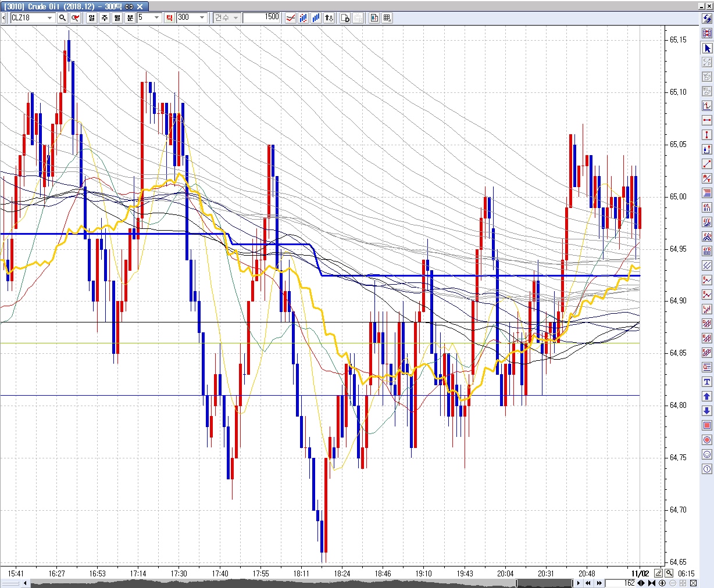Toggle the tick (틱) chart mode
Screen dimensions: 714x588
[169, 17]
